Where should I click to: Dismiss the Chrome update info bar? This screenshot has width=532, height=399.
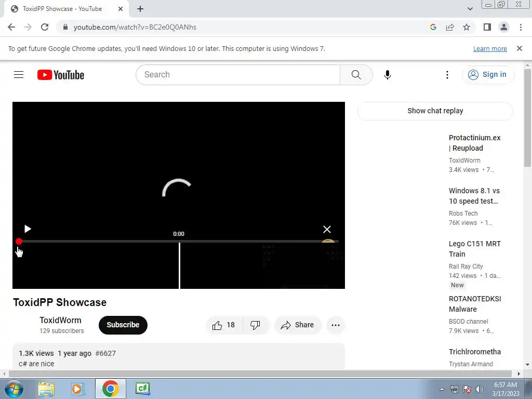(519, 48)
